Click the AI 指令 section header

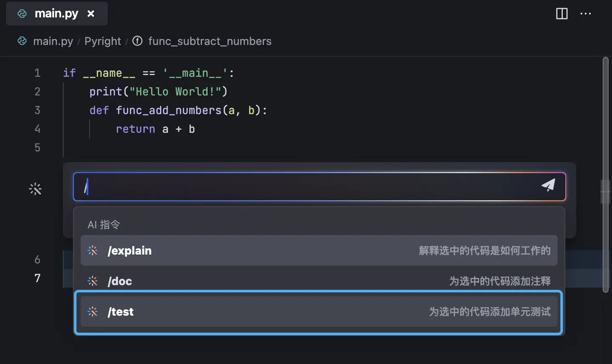coord(104,225)
